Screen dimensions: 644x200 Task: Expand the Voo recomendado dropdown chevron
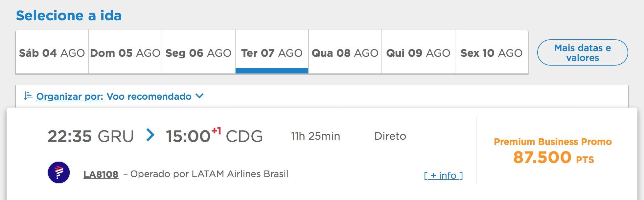tap(199, 96)
